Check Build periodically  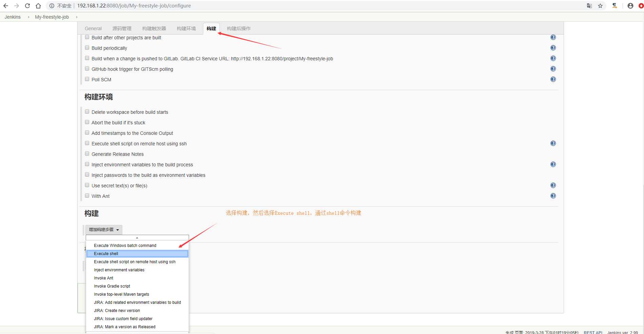coord(87,48)
